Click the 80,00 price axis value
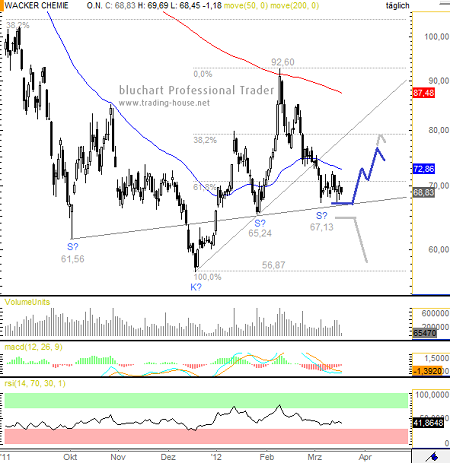The width and height of the screenshot is (450, 463). tap(439, 130)
